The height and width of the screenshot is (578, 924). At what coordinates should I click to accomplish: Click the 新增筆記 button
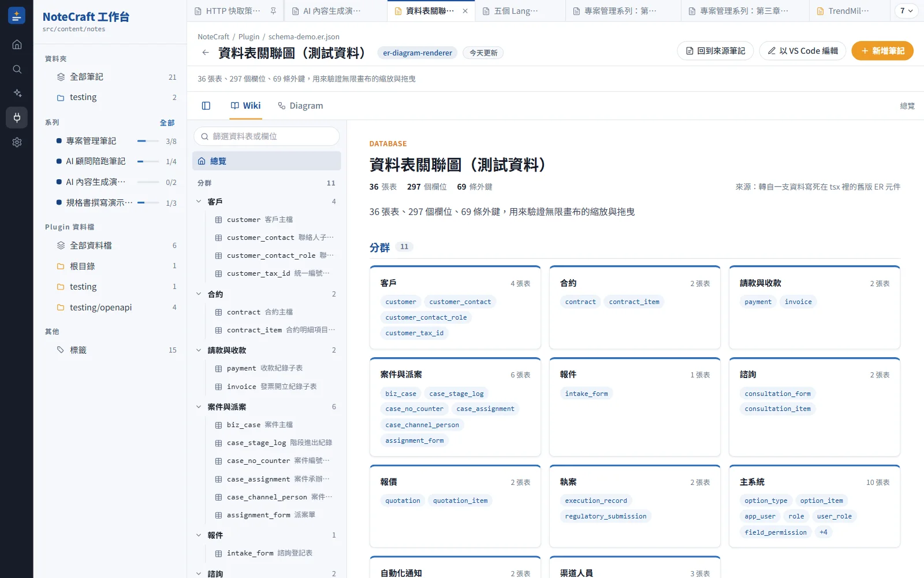coord(882,51)
